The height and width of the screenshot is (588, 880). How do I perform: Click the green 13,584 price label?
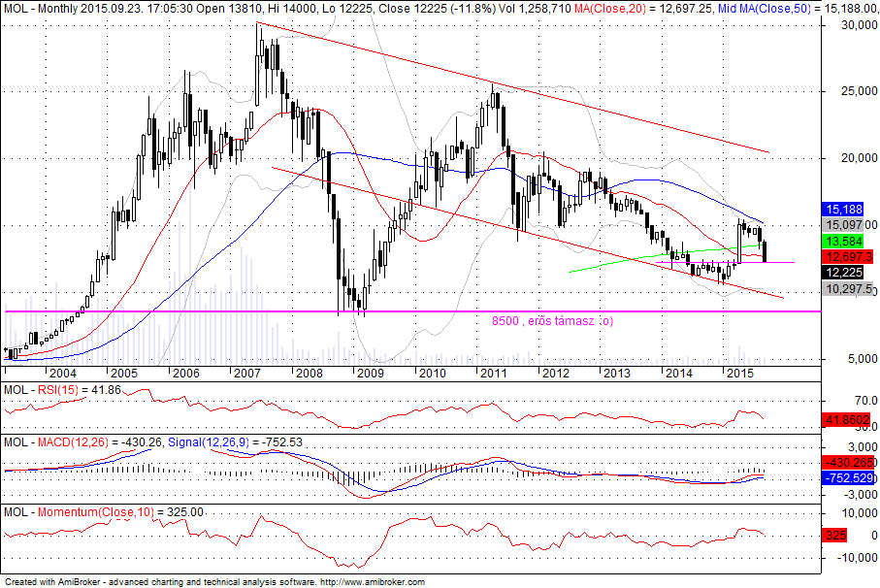tap(843, 242)
